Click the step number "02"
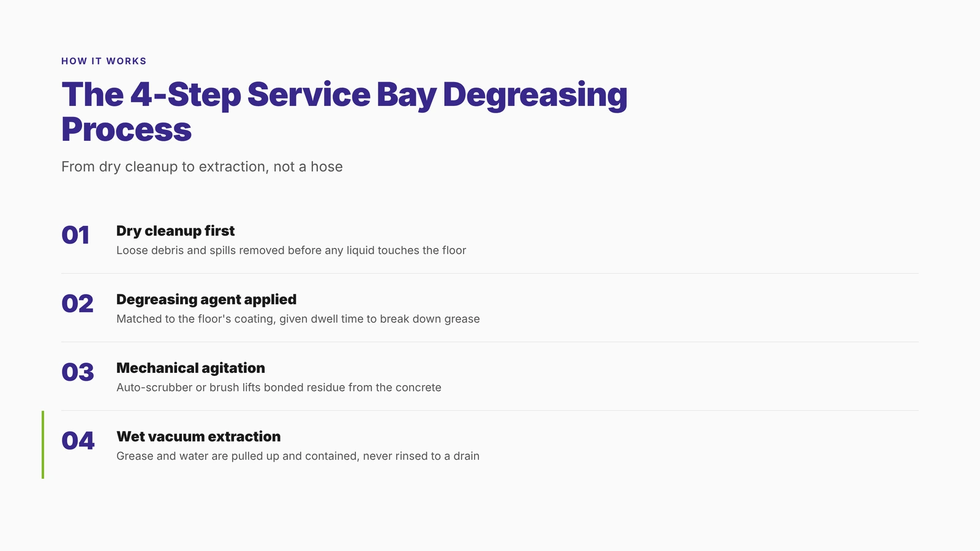The width and height of the screenshot is (980, 551). [x=77, y=304]
